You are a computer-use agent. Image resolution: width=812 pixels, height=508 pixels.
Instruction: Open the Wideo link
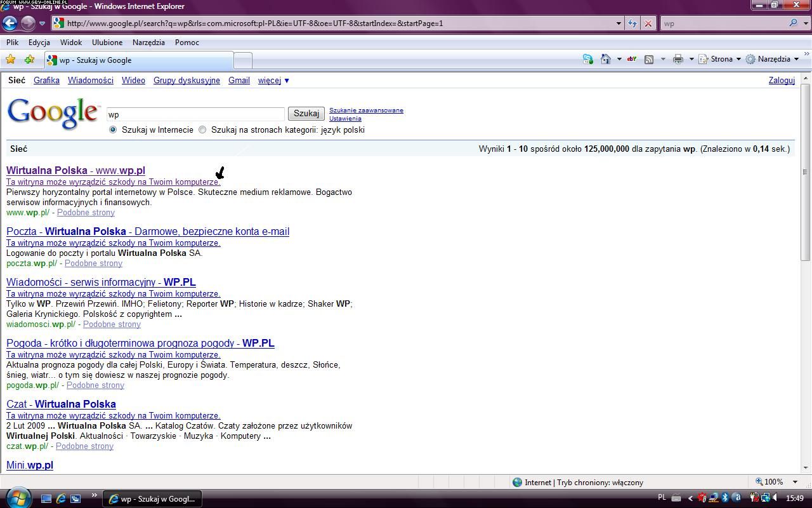[133, 81]
